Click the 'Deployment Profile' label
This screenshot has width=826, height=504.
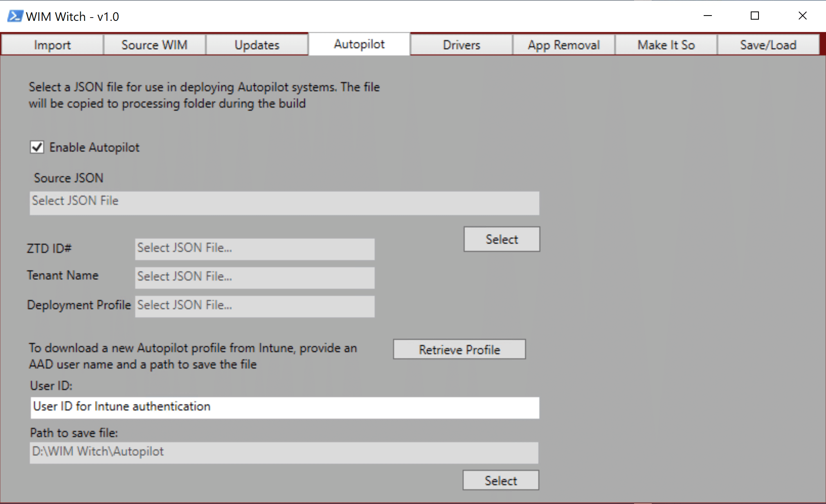click(x=79, y=305)
